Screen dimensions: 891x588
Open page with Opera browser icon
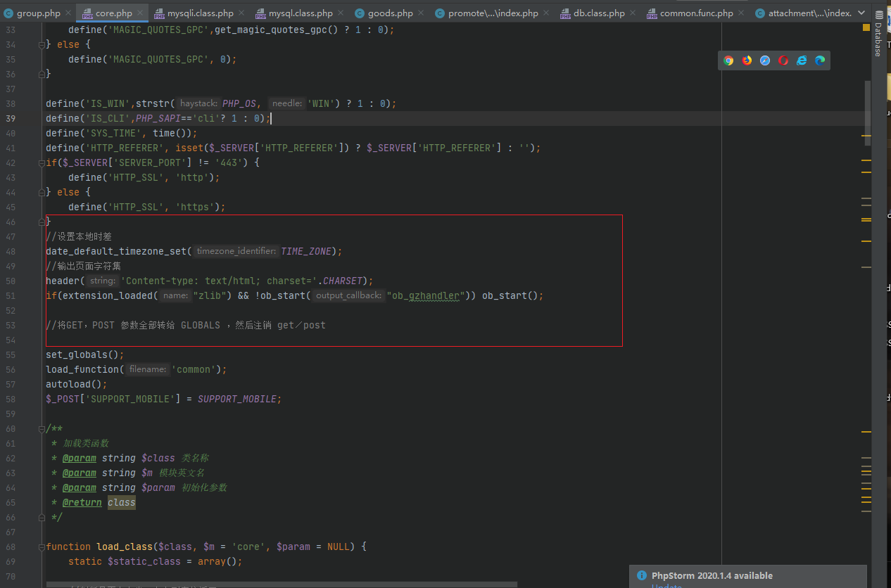click(783, 60)
